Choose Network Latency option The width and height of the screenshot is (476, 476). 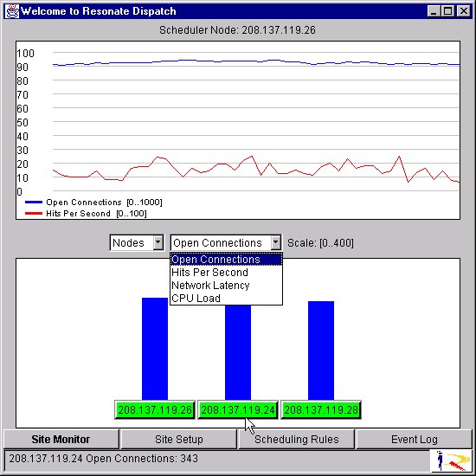click(x=226, y=286)
